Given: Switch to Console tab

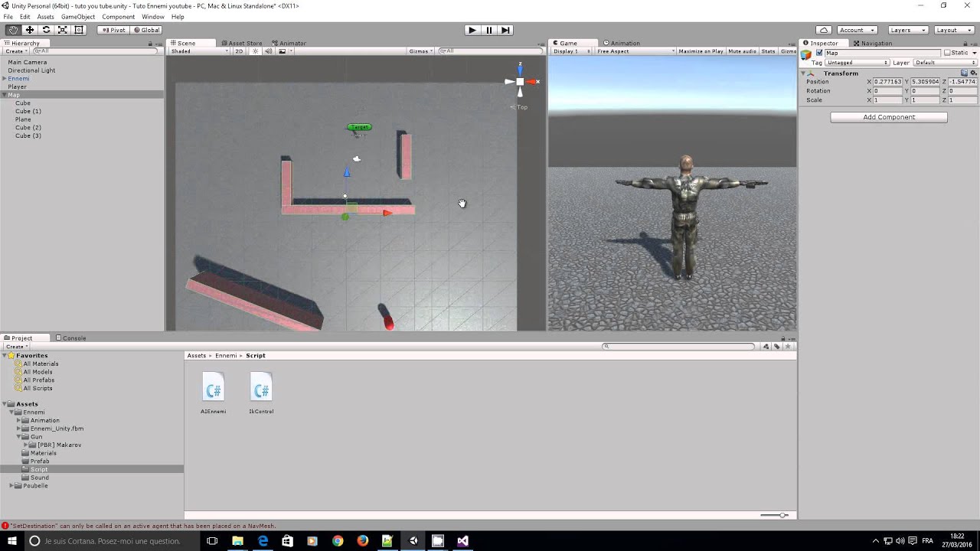Looking at the screenshot, I should pyautogui.click(x=70, y=338).
